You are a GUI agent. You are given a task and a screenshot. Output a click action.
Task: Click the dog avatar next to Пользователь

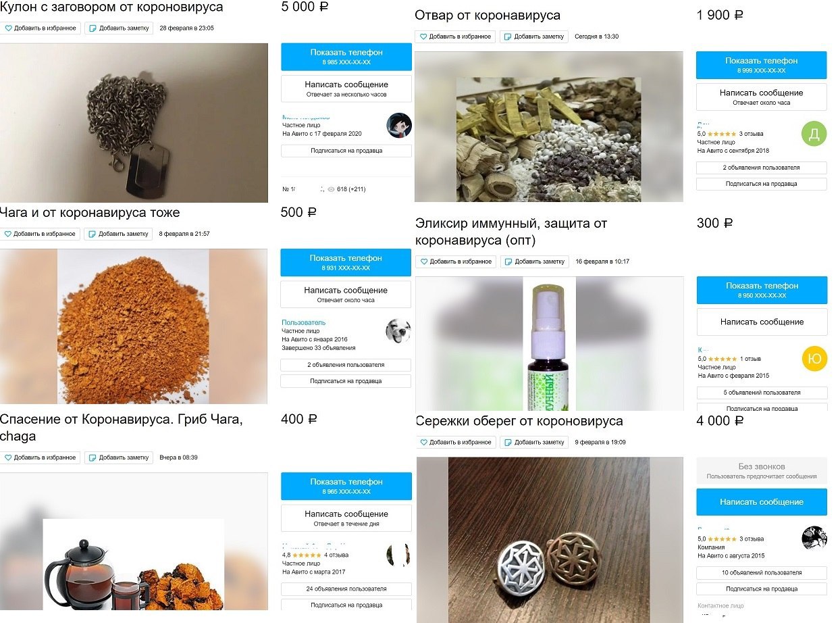[x=398, y=330]
